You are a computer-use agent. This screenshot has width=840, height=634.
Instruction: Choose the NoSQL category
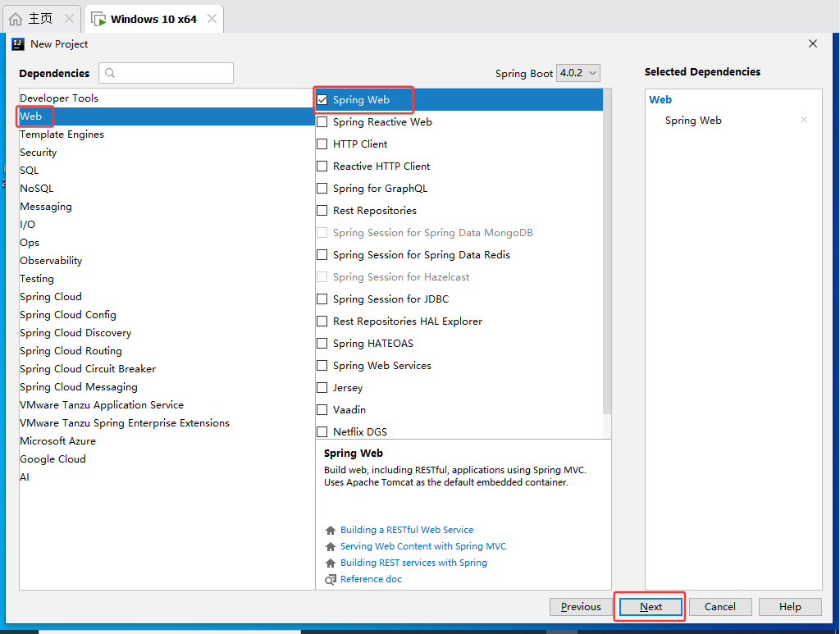[167, 189]
